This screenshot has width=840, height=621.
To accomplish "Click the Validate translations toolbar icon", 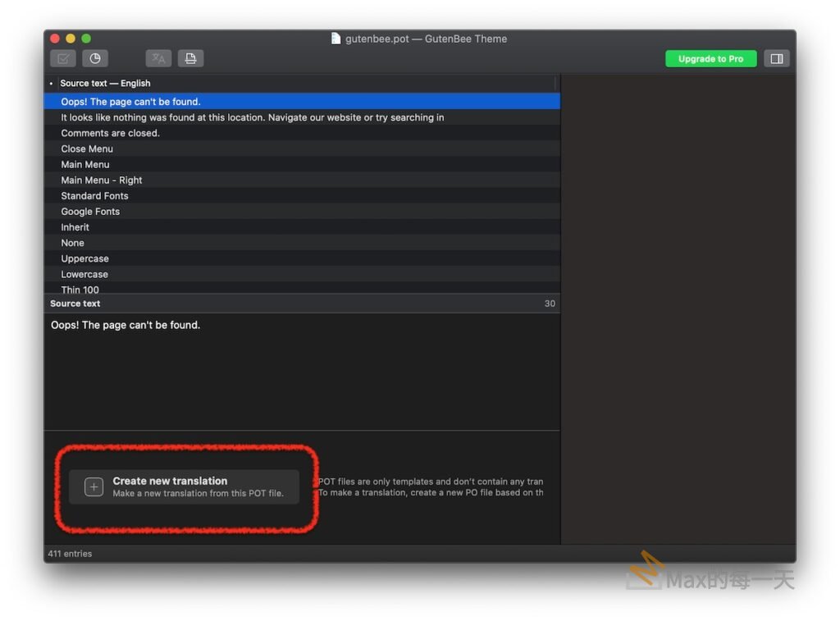I will [63, 58].
